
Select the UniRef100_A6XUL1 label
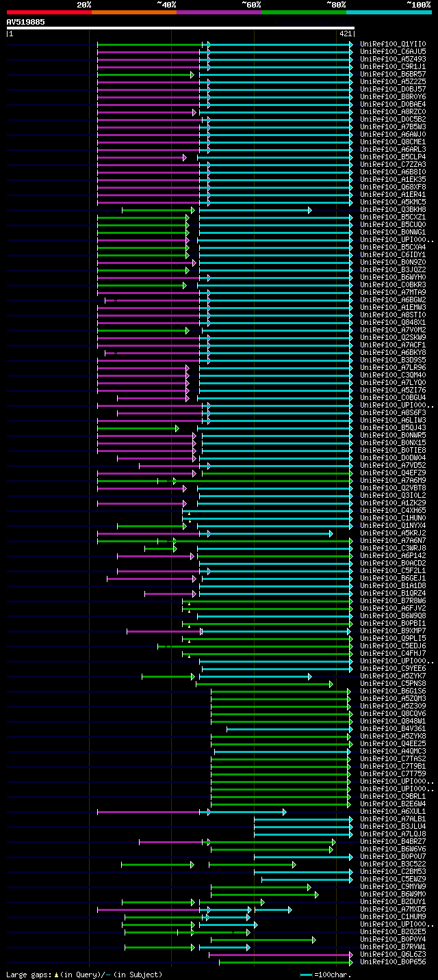point(393,811)
